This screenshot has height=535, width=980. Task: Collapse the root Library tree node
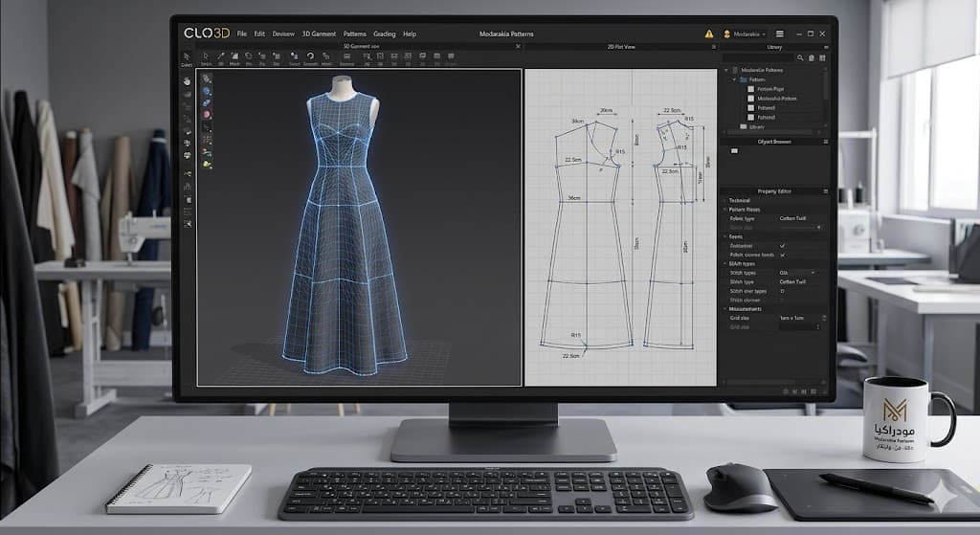(726, 70)
